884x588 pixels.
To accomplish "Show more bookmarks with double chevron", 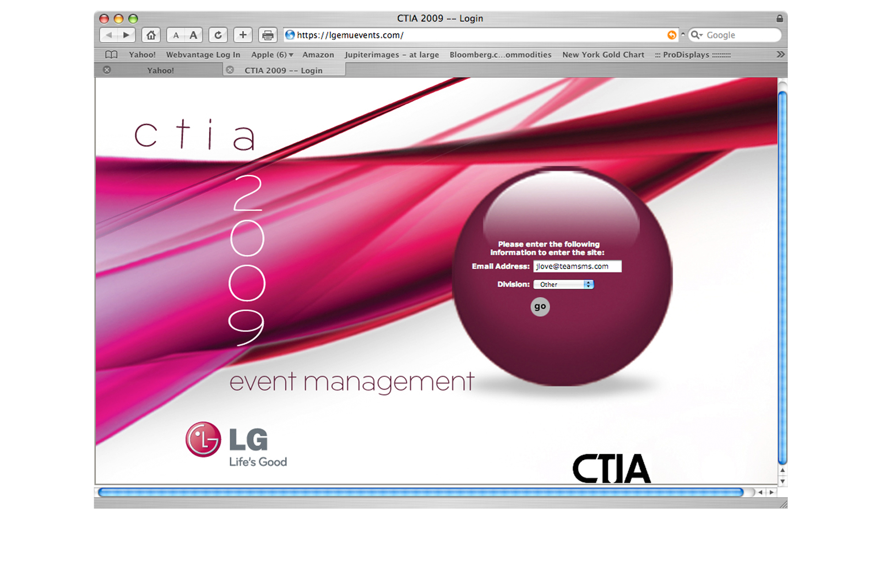I will click(x=781, y=54).
